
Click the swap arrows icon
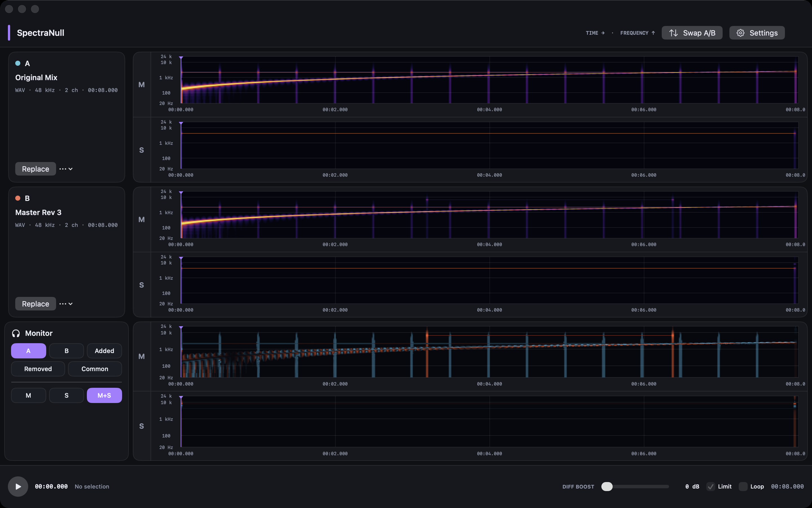coord(673,33)
